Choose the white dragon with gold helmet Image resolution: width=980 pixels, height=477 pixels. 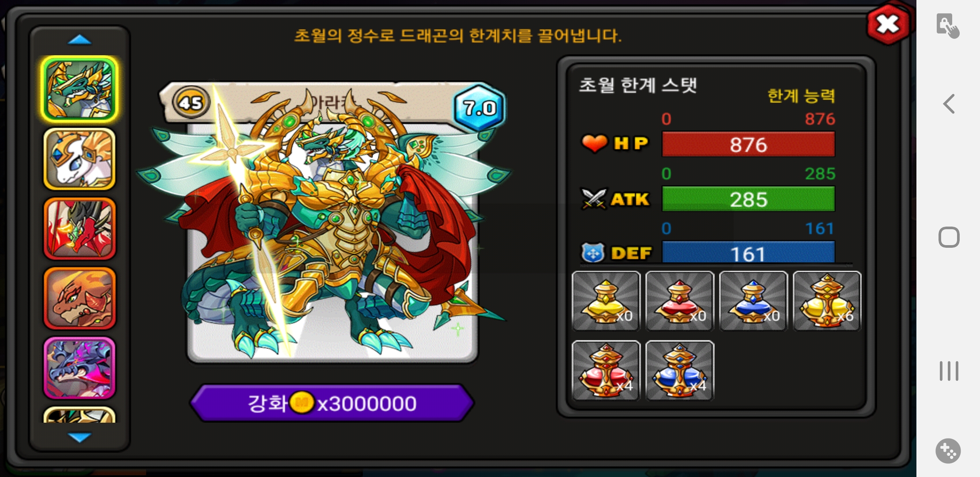80,159
